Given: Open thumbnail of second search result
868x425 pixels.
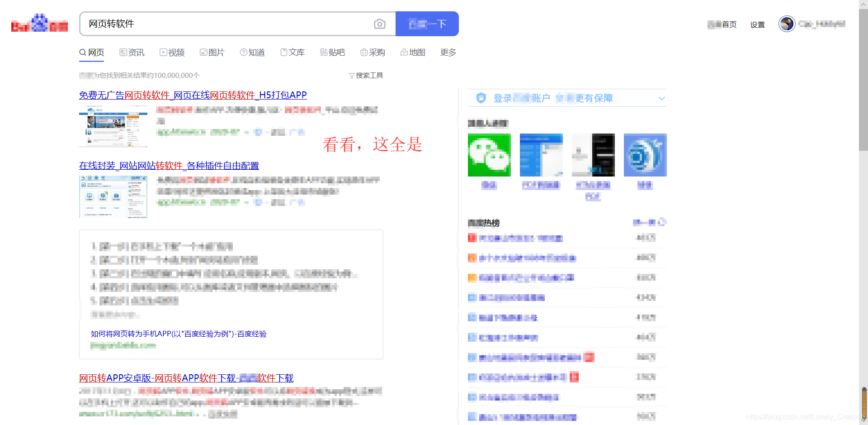Looking at the screenshot, I should 113,197.
